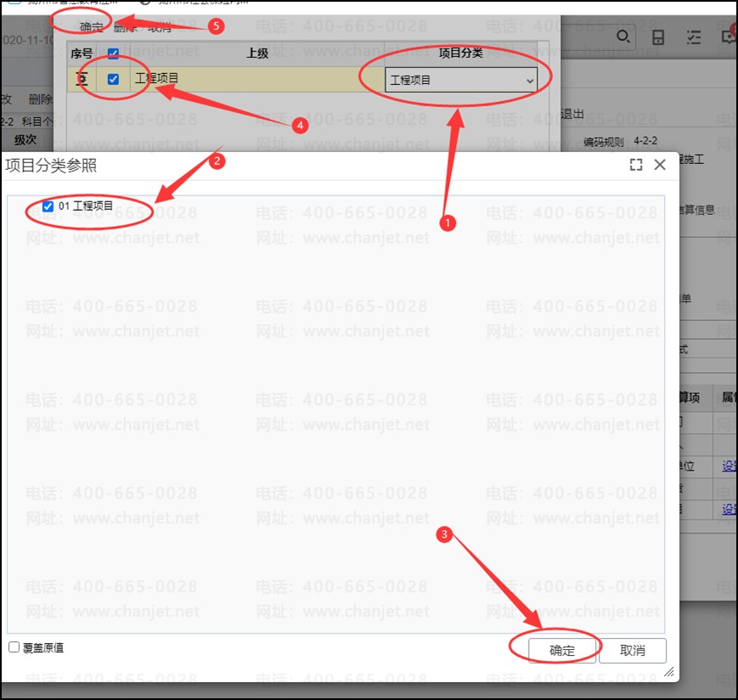The width and height of the screenshot is (738, 700).
Task: Click 取消 in the top toolbar
Action: (x=159, y=27)
